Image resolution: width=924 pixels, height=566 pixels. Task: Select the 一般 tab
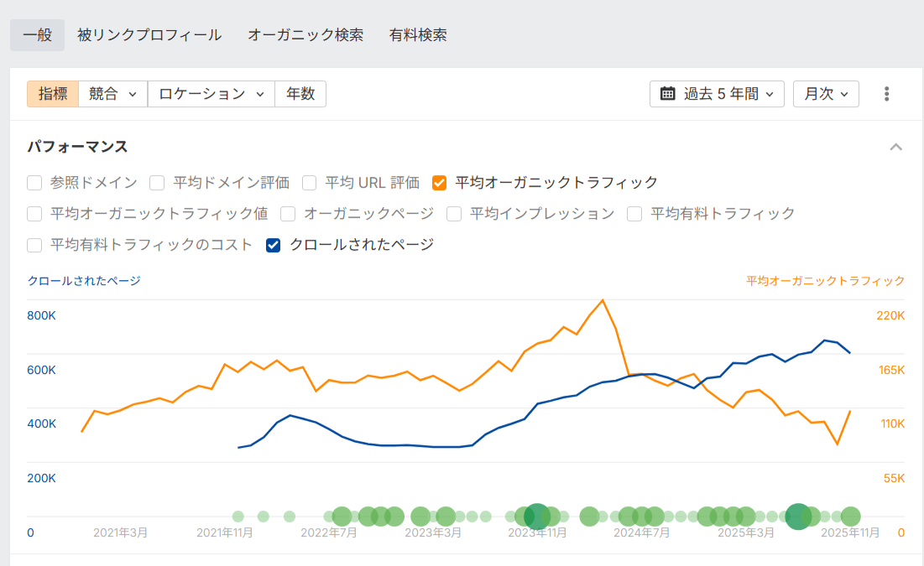pos(38,35)
